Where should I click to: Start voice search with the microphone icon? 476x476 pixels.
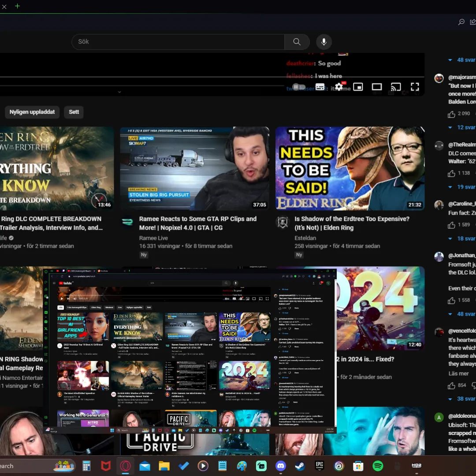[324, 41]
